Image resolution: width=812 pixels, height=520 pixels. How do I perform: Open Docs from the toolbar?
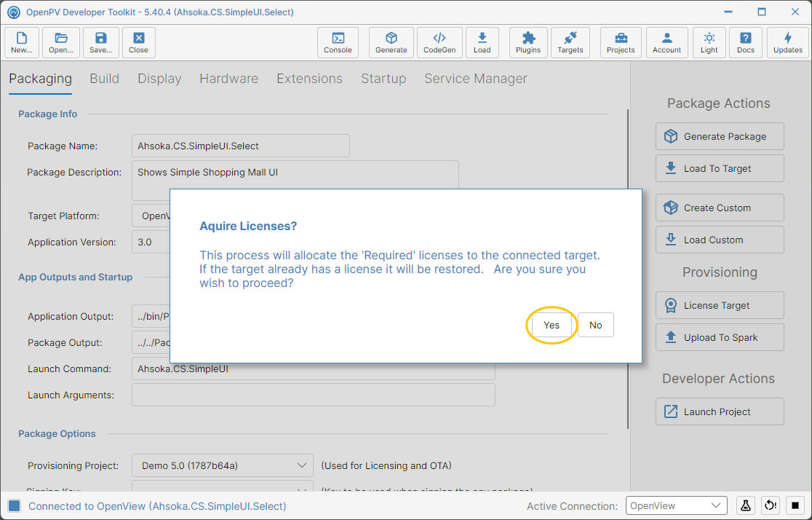[x=746, y=42]
